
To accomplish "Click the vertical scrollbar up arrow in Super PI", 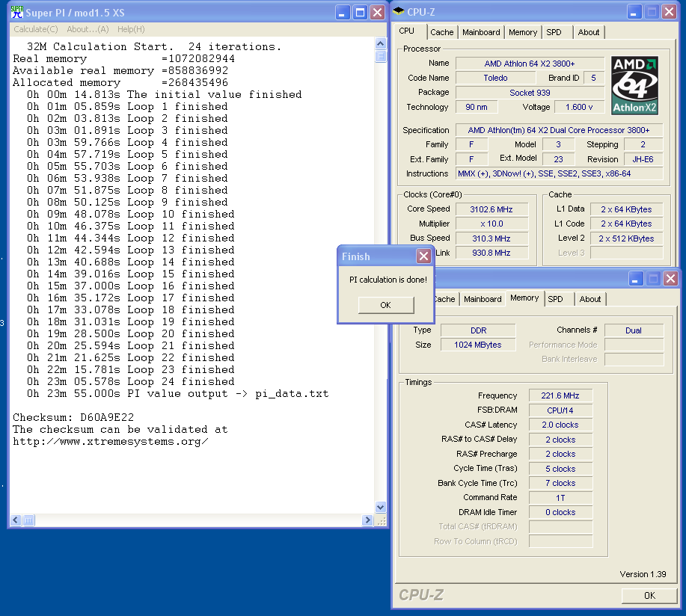I will 381,43.
